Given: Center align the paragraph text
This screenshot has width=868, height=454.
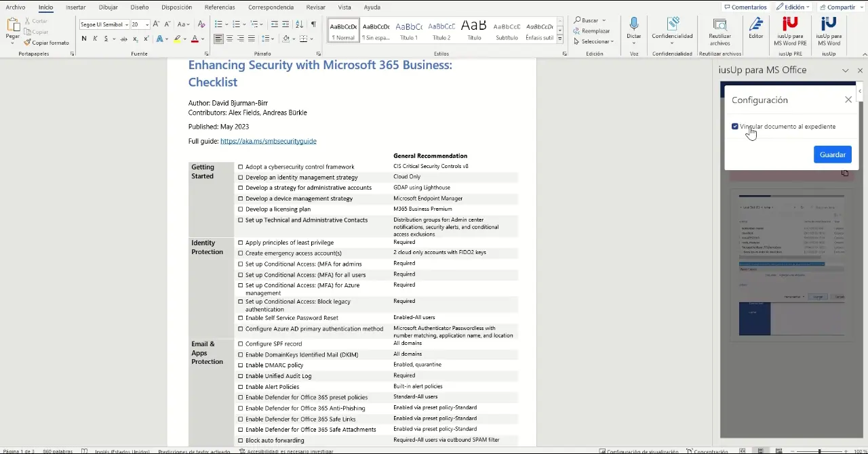Looking at the screenshot, I should 229,39.
